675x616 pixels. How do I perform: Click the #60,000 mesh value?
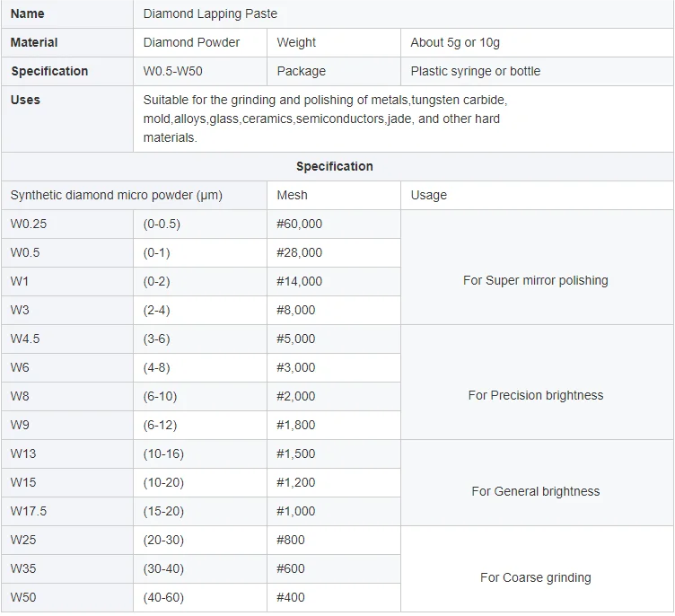pos(299,224)
